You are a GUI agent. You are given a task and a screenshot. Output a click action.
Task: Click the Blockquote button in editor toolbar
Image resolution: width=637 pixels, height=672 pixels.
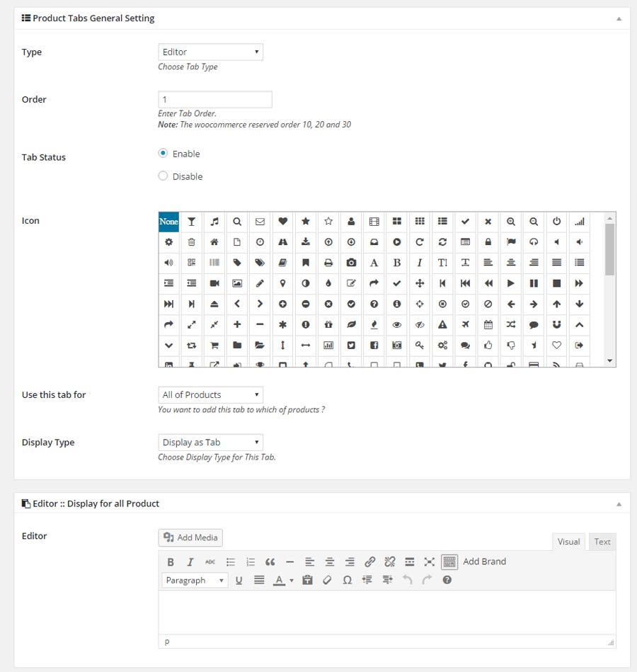point(270,562)
